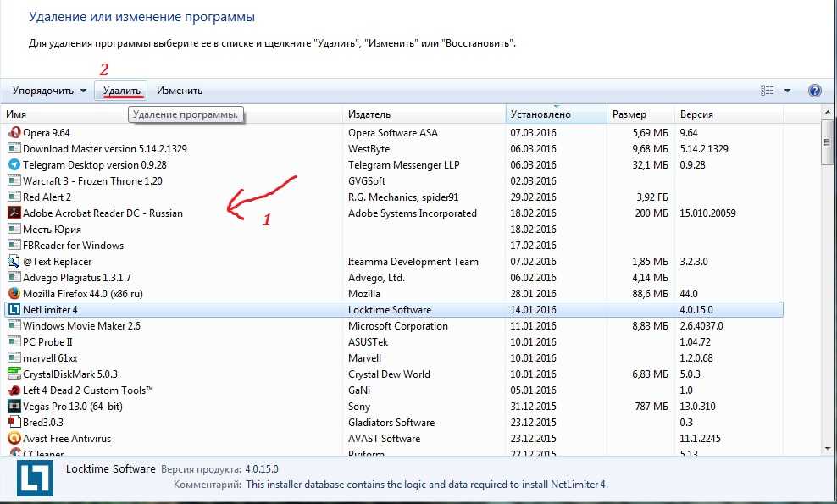The height and width of the screenshot is (504, 837).
Task: Click install date 31.12.2015 cell
Action: (533, 406)
